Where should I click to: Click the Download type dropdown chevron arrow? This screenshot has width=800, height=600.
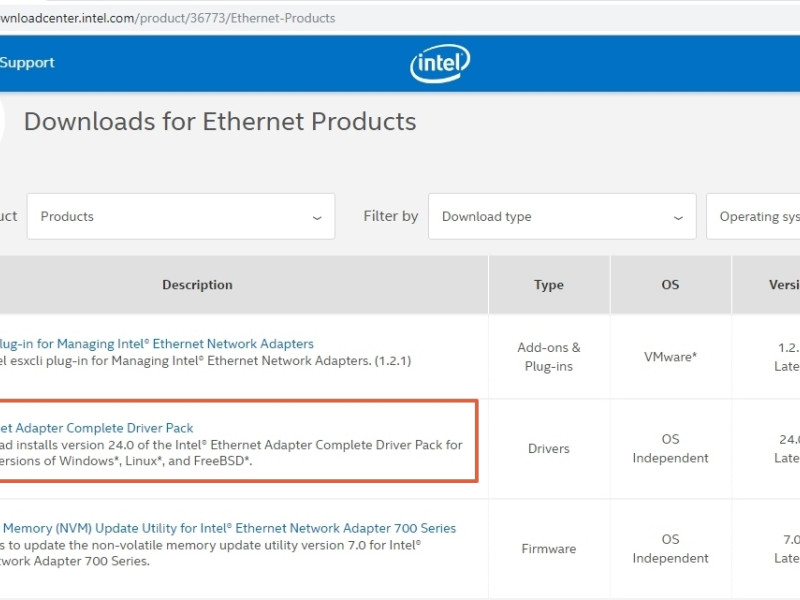click(678, 218)
